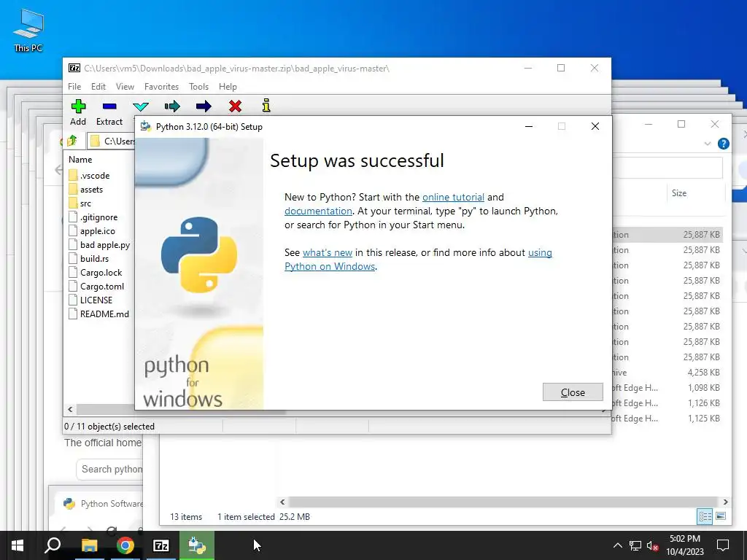Select the 1,126 KB Edge file row
This screenshot has width=747, height=560.
[667, 402]
